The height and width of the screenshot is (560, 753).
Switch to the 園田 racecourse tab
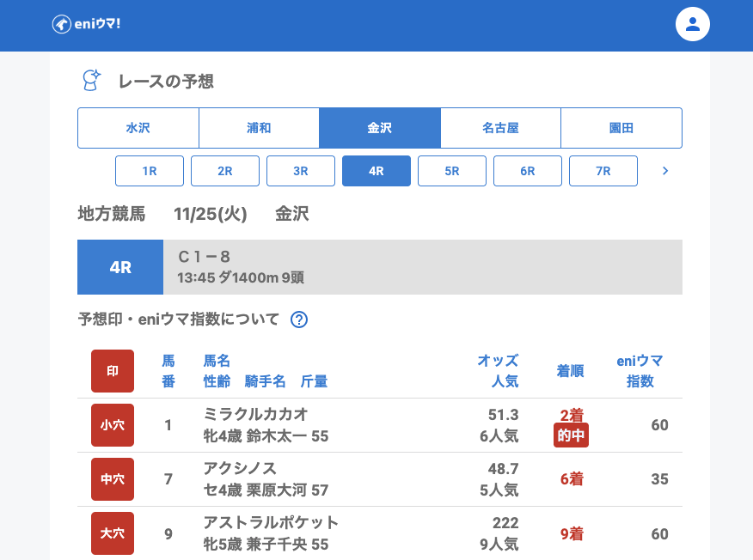coord(621,128)
